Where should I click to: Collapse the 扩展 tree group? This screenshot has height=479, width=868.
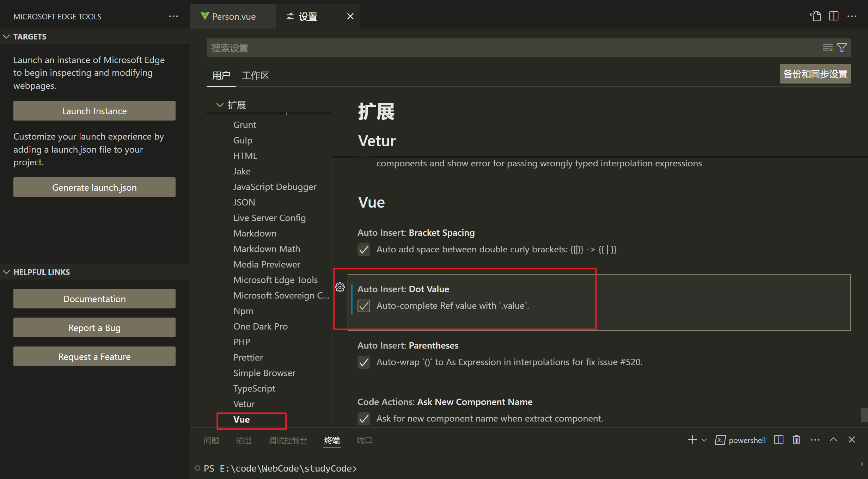[220, 105]
